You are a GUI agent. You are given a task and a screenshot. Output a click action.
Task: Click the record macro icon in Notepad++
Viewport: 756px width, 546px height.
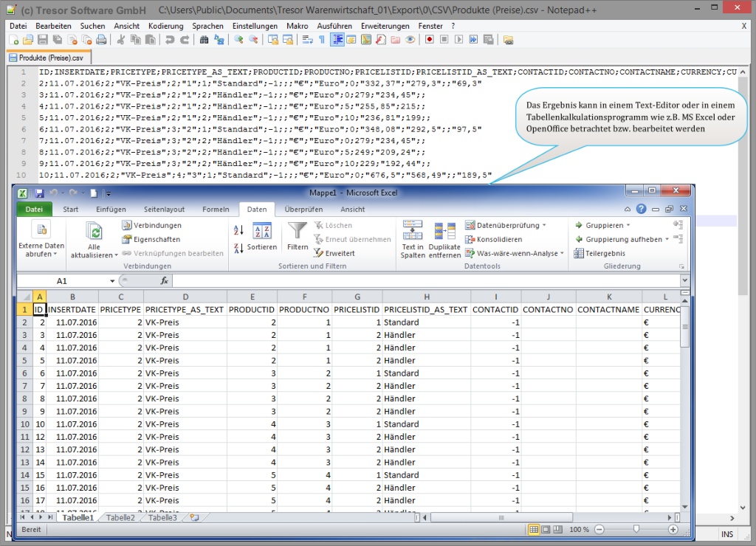pos(429,40)
